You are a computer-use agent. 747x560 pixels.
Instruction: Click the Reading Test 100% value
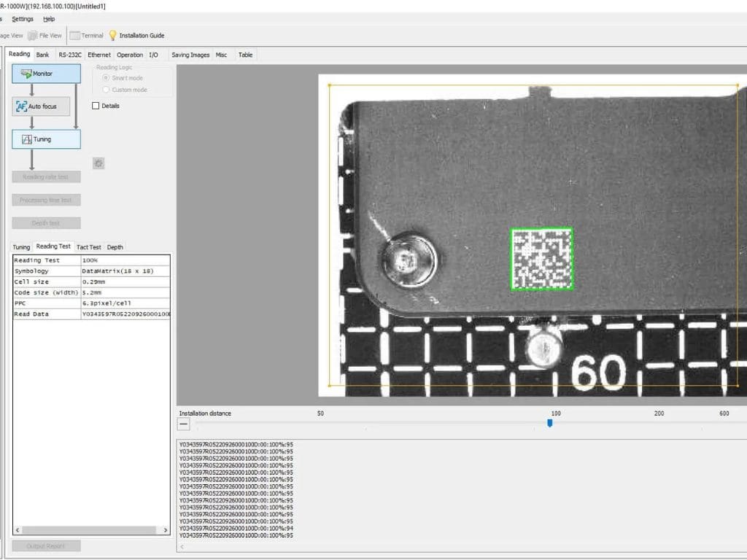(x=125, y=260)
